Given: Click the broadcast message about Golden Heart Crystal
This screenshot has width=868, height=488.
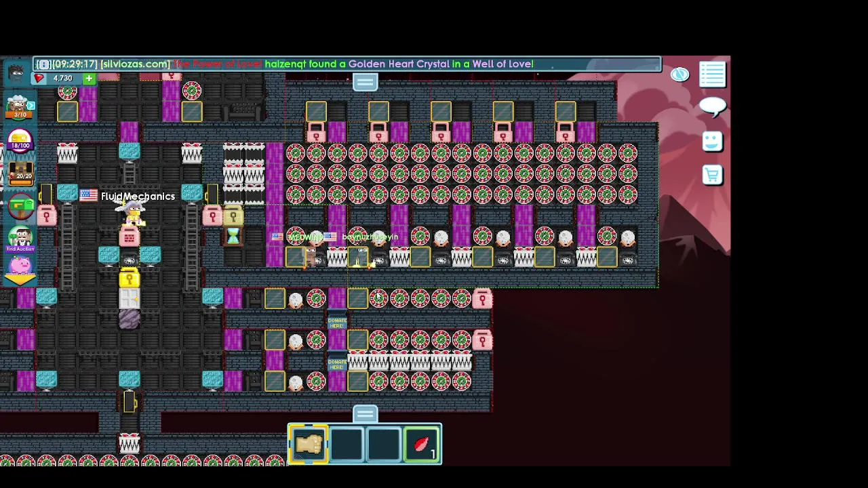Looking at the screenshot, I should click(x=347, y=64).
